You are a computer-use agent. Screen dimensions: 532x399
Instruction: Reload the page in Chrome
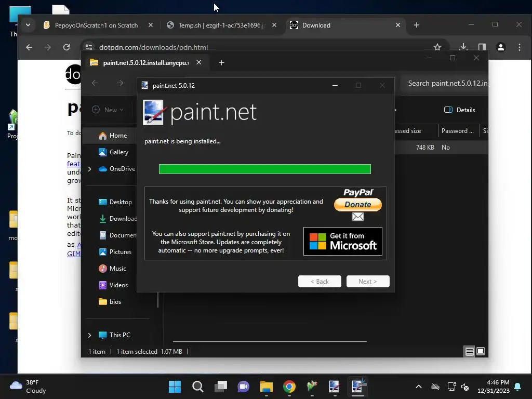(x=66, y=47)
